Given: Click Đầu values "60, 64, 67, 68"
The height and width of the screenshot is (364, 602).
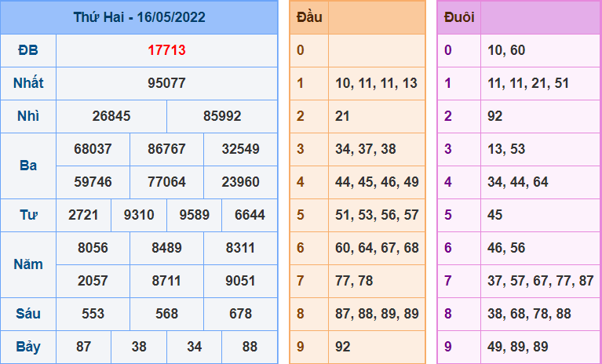Looking at the screenshot, I should click(377, 248).
